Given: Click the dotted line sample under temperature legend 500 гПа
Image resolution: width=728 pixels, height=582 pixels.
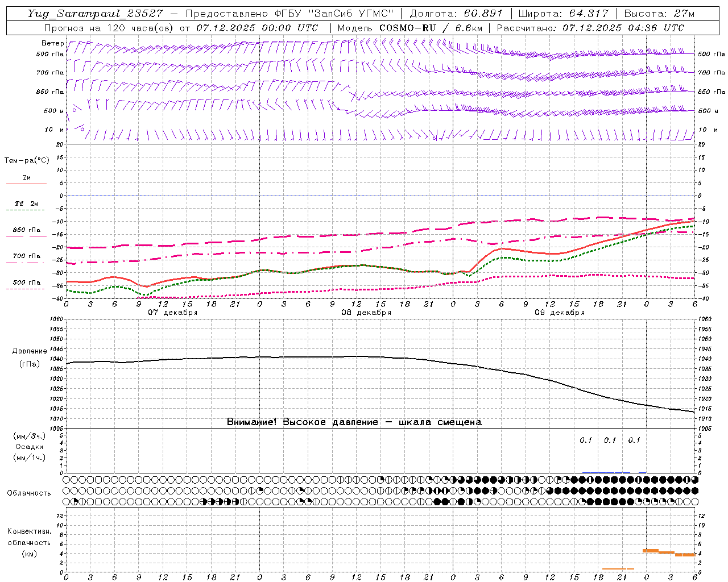Looking at the screenshot, I should (26, 289).
